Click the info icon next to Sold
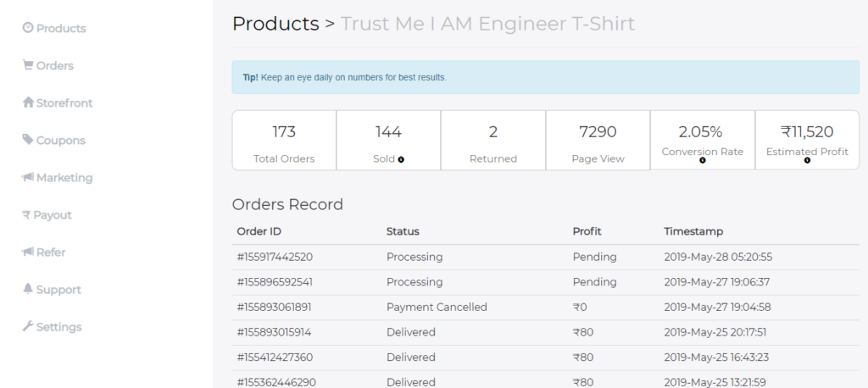The width and height of the screenshot is (868, 388). coord(401,159)
